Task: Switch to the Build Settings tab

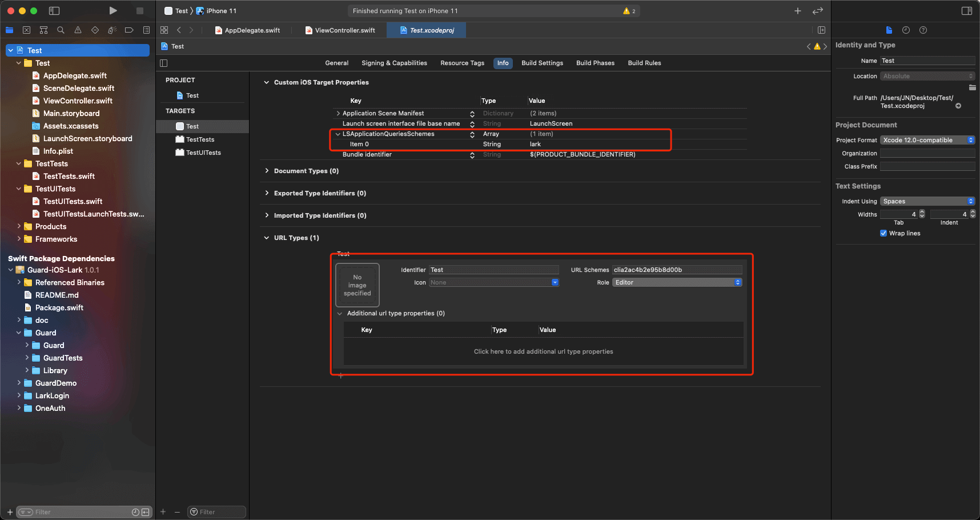Action: [x=542, y=63]
